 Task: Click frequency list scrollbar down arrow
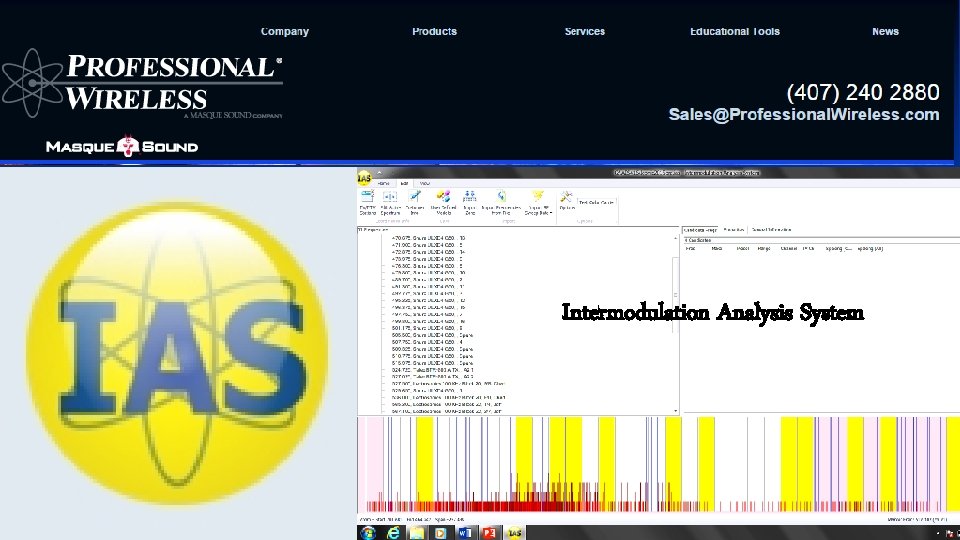675,411
